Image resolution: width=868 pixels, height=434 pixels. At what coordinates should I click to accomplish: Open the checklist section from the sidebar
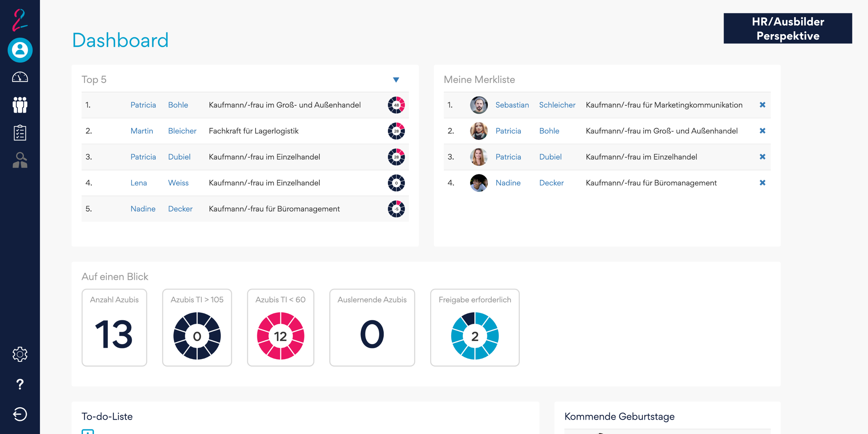click(x=20, y=132)
